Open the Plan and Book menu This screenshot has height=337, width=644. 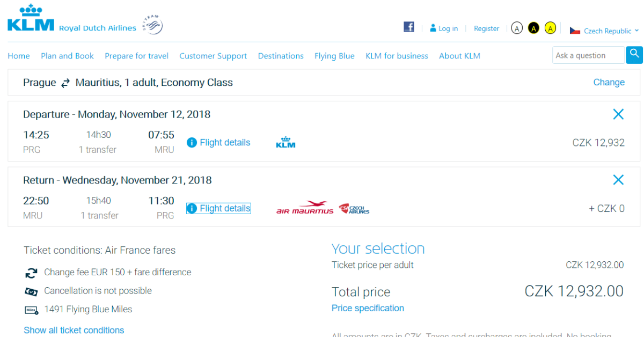pos(67,56)
